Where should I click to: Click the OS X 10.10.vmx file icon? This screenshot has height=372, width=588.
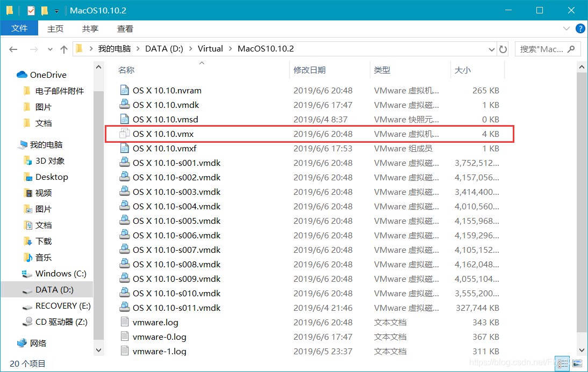(124, 133)
